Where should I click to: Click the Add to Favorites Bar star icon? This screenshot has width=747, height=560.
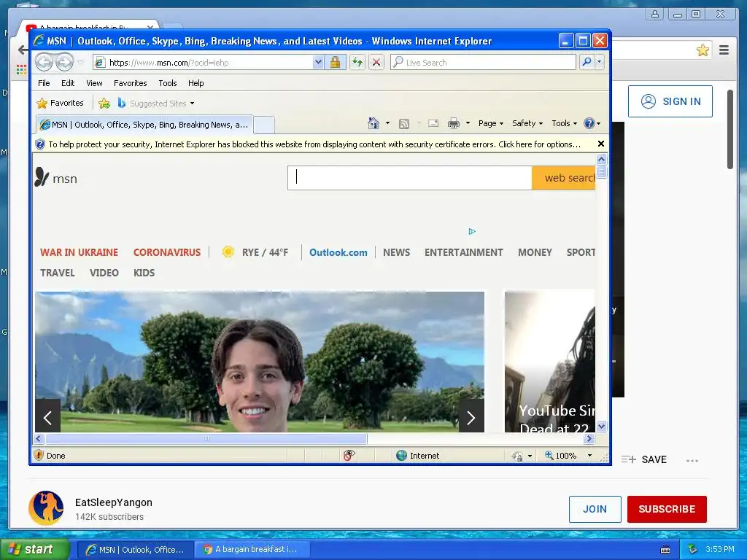[104, 103]
